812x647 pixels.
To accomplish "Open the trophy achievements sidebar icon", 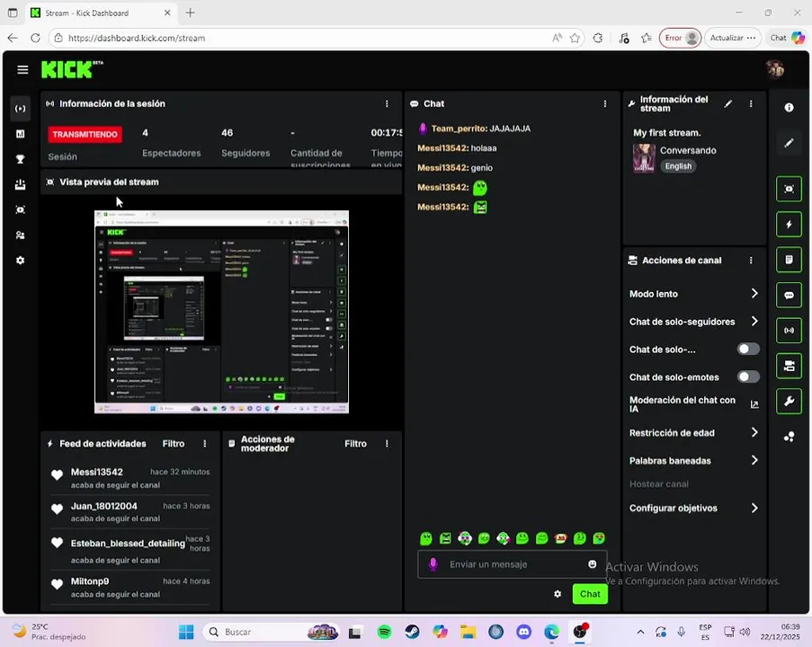I will click(x=20, y=159).
